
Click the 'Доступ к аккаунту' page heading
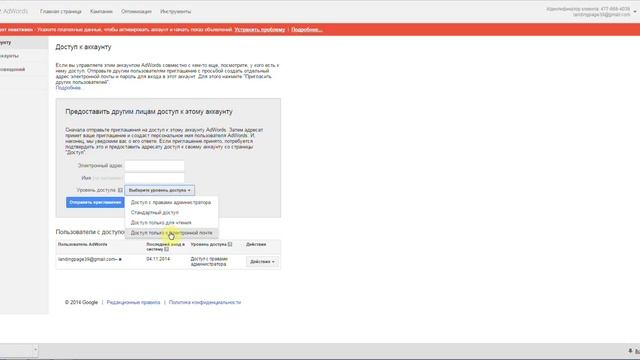click(83, 47)
